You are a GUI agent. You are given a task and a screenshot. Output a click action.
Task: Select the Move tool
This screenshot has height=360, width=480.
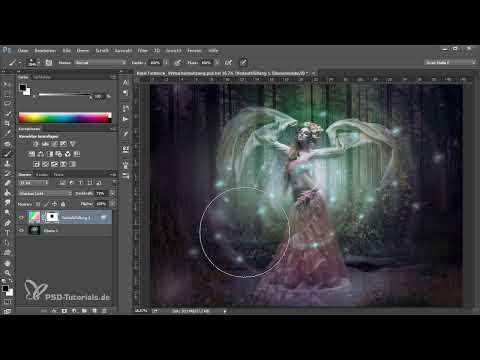click(7, 84)
